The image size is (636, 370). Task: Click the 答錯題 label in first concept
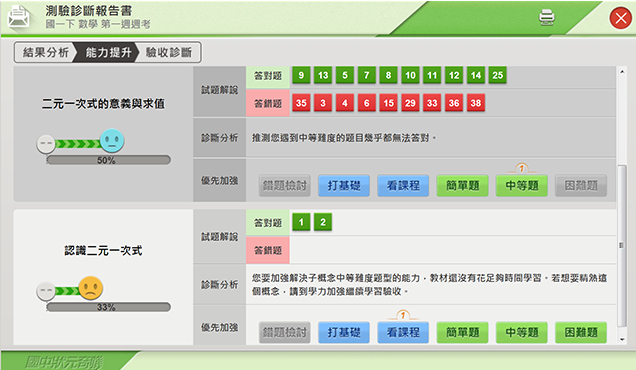point(268,103)
